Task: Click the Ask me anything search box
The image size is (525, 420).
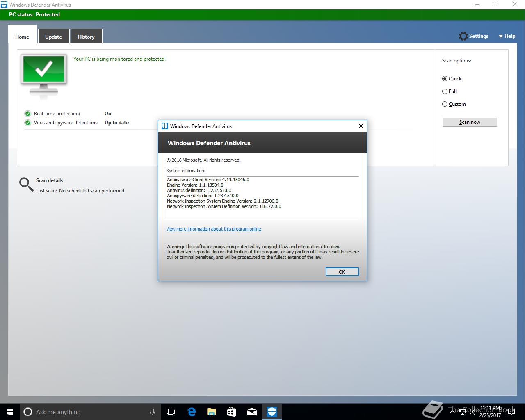Action: click(x=90, y=412)
